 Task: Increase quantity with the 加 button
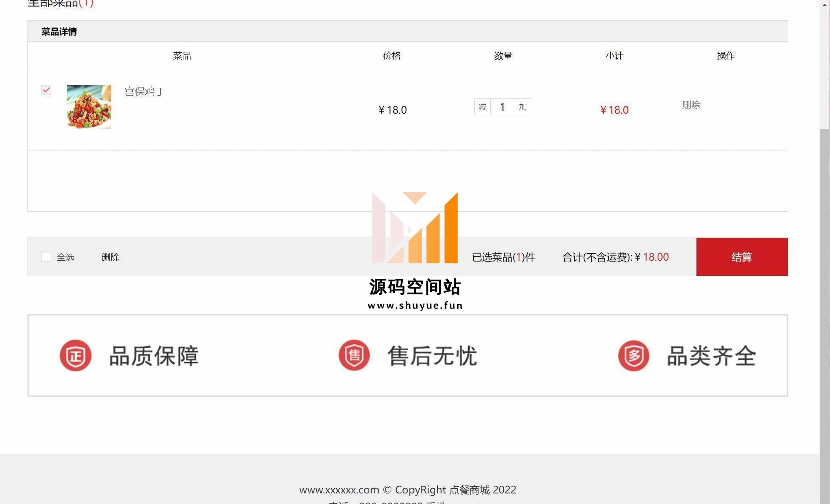523,107
